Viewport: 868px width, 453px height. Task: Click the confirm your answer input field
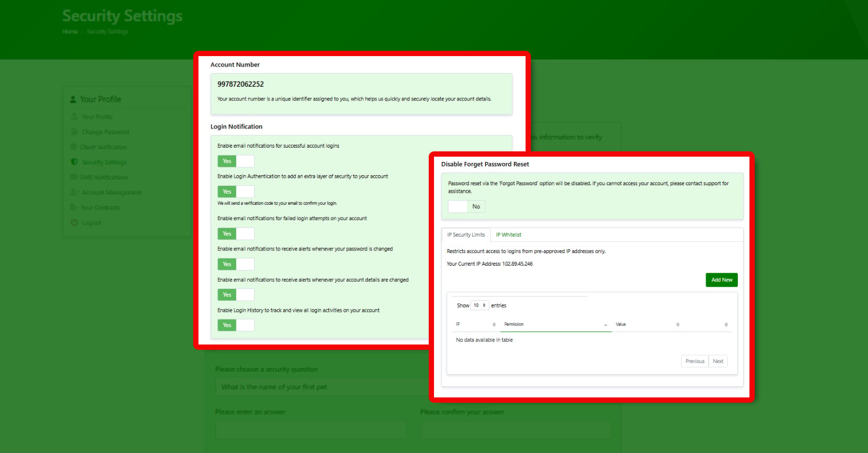516,430
